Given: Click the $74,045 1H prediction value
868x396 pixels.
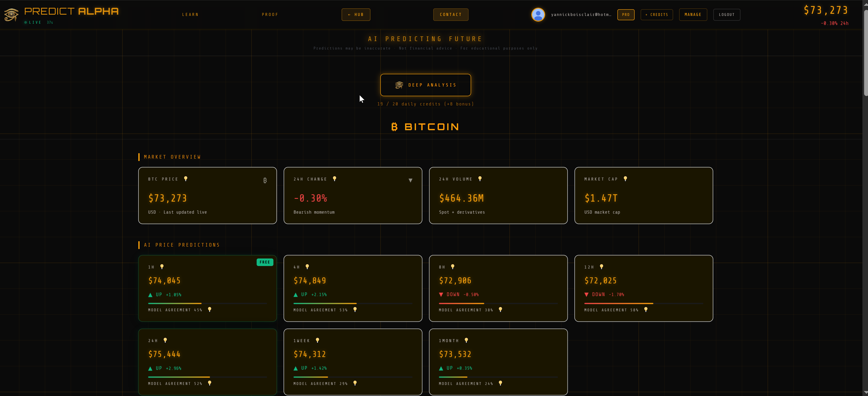Looking at the screenshot, I should pos(164,280).
